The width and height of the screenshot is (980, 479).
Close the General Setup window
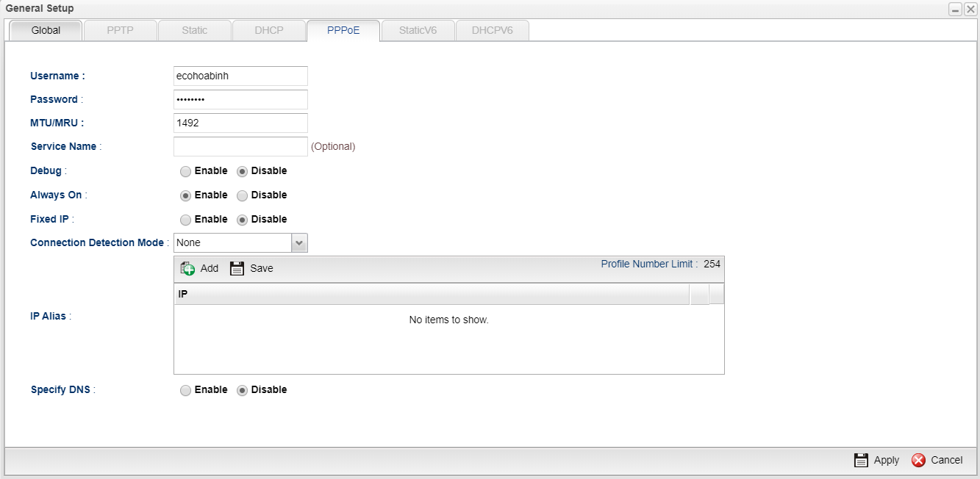(x=970, y=9)
